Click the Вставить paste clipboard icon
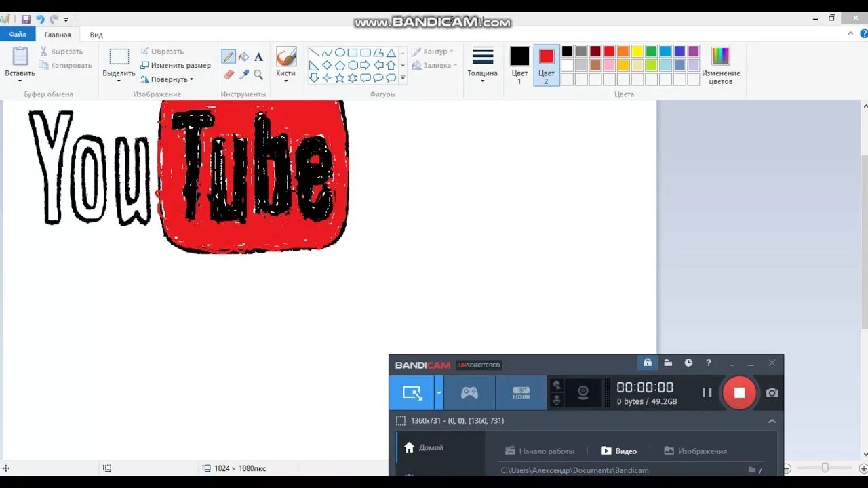The image size is (868, 488). coord(20,56)
